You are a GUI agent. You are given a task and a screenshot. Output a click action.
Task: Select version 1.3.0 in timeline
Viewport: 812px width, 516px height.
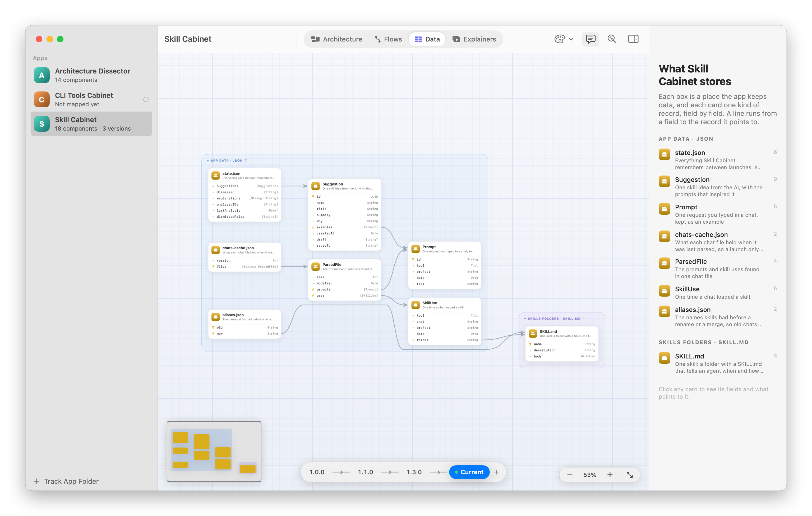(414, 472)
